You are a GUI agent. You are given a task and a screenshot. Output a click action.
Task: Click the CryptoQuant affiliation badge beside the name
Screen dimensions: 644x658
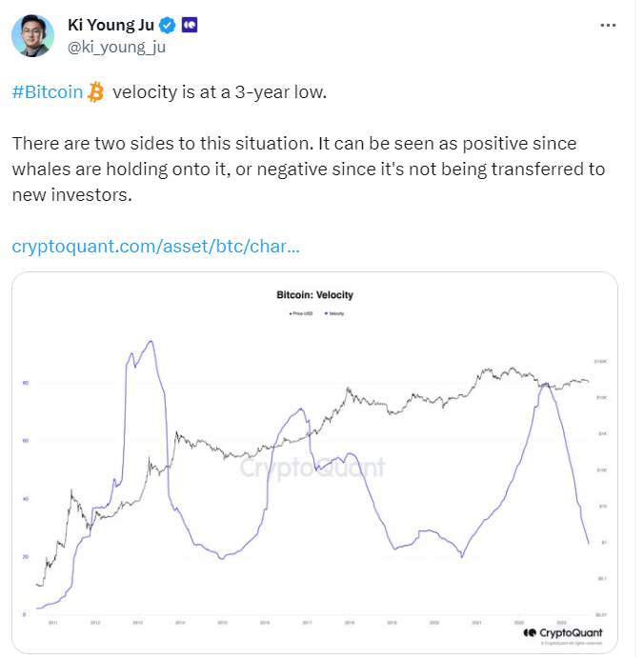pos(190,25)
